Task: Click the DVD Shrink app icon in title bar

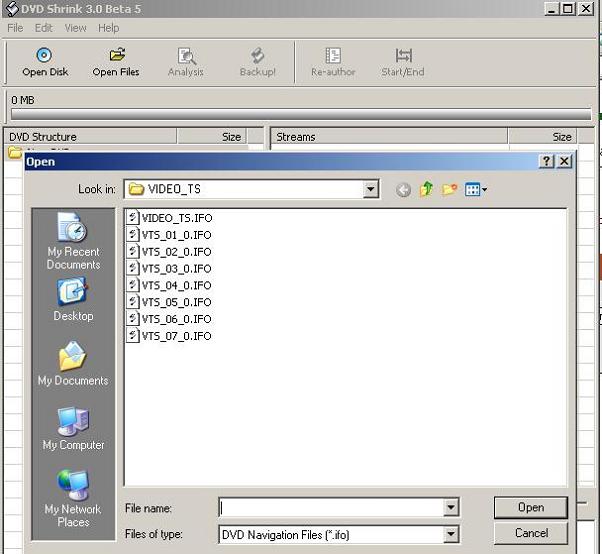Action: pyautogui.click(x=12, y=8)
